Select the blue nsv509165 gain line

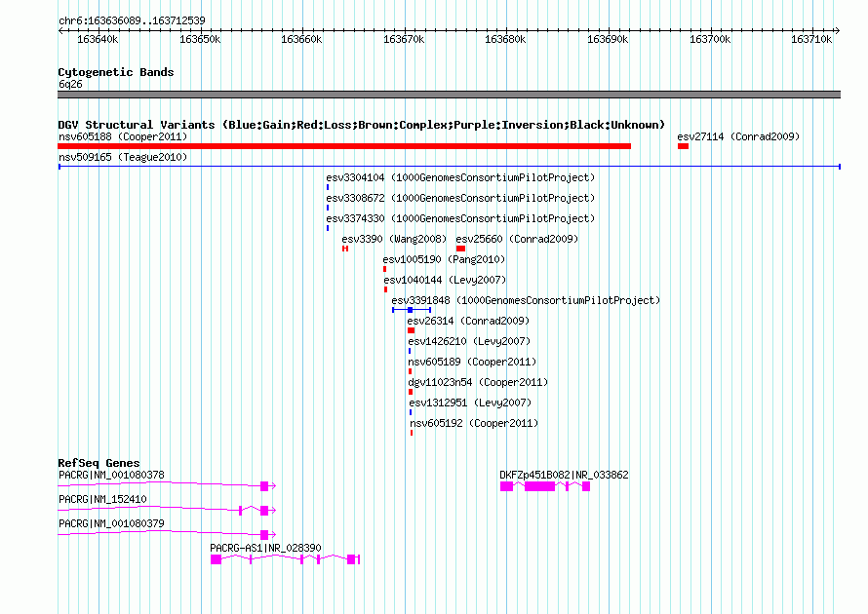[450, 167]
